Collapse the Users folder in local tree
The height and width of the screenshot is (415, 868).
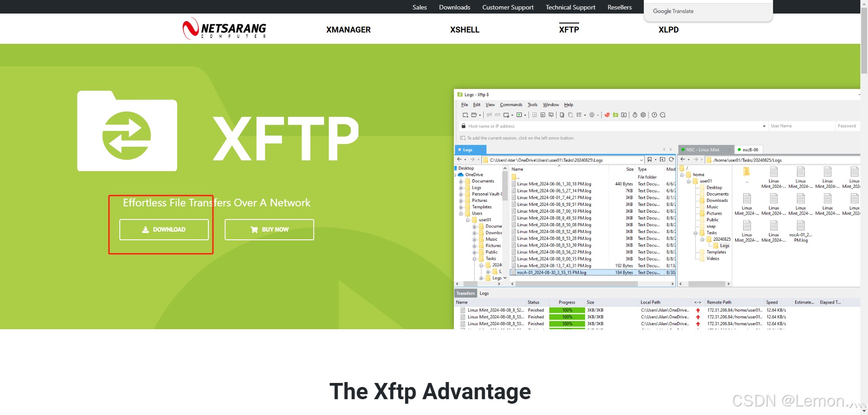tap(461, 214)
